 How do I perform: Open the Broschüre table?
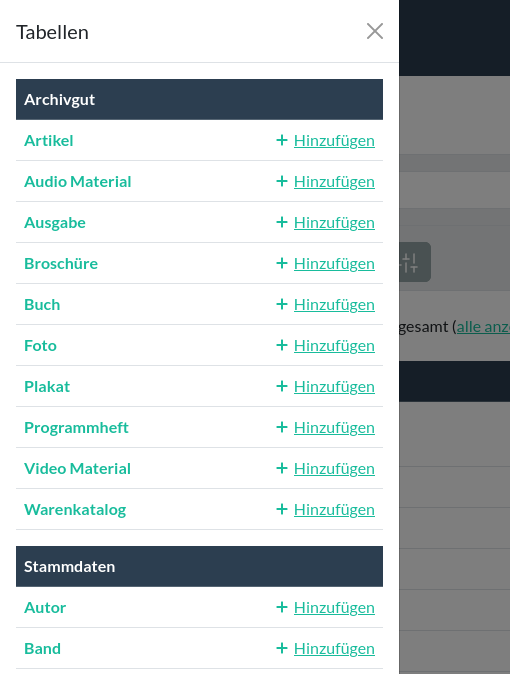(x=61, y=263)
